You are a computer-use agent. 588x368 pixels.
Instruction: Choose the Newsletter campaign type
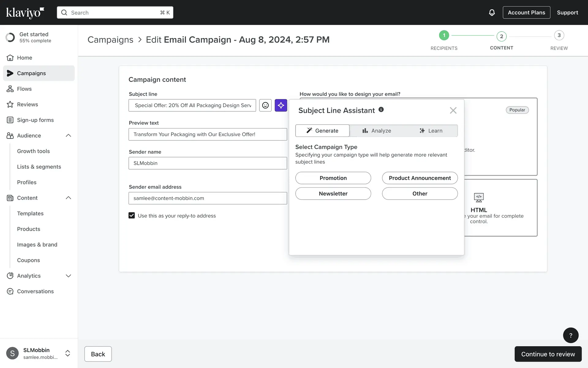point(333,194)
